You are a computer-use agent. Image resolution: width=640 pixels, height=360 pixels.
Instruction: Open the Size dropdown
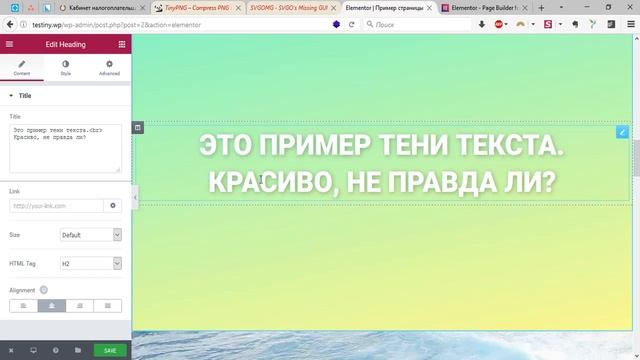pos(91,235)
